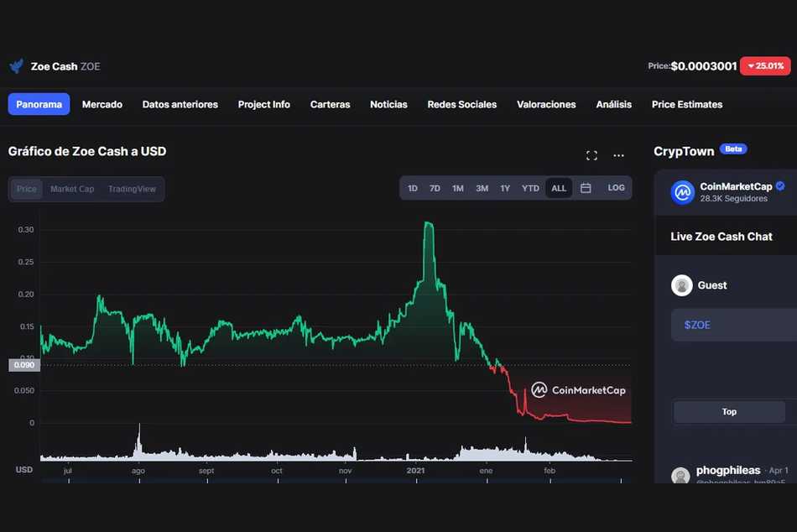
Task: Switch chart view to TradingView
Action: coord(132,189)
